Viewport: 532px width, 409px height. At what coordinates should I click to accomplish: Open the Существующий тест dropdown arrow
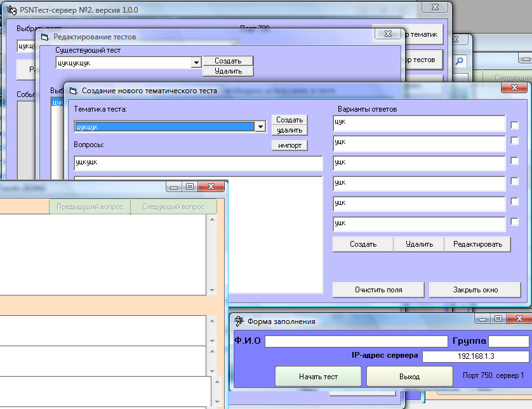pyautogui.click(x=196, y=63)
